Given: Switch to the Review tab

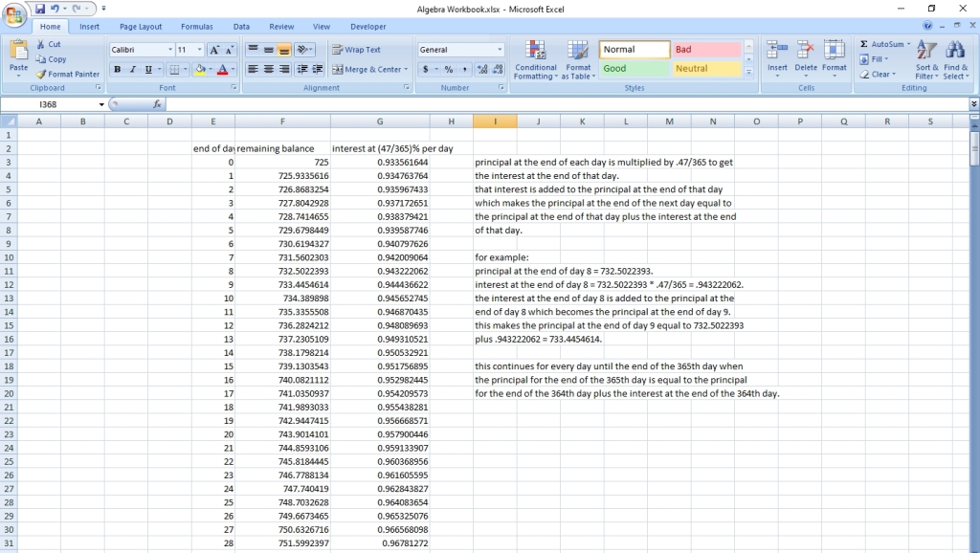Looking at the screenshot, I should coord(281,27).
